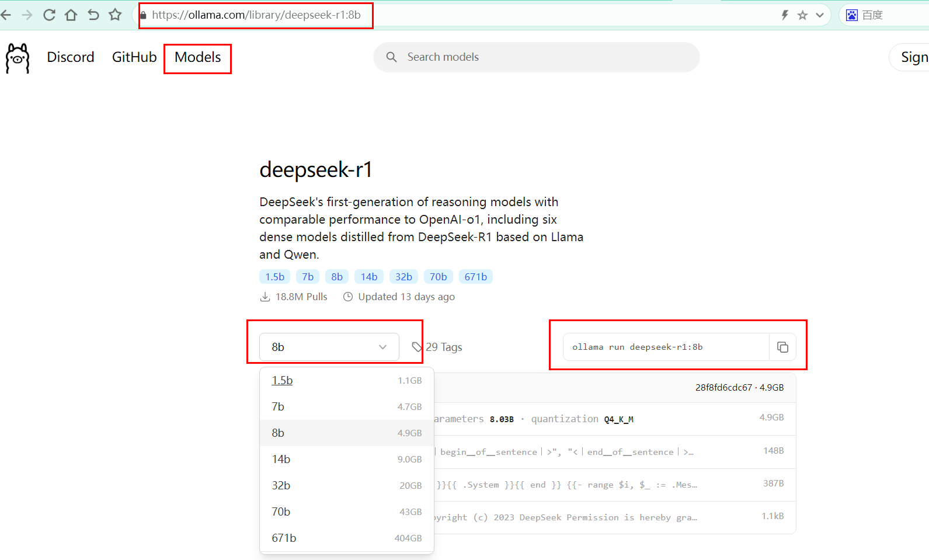
Task: Bookmark the page with the toolbar star icon
Action: tap(115, 15)
